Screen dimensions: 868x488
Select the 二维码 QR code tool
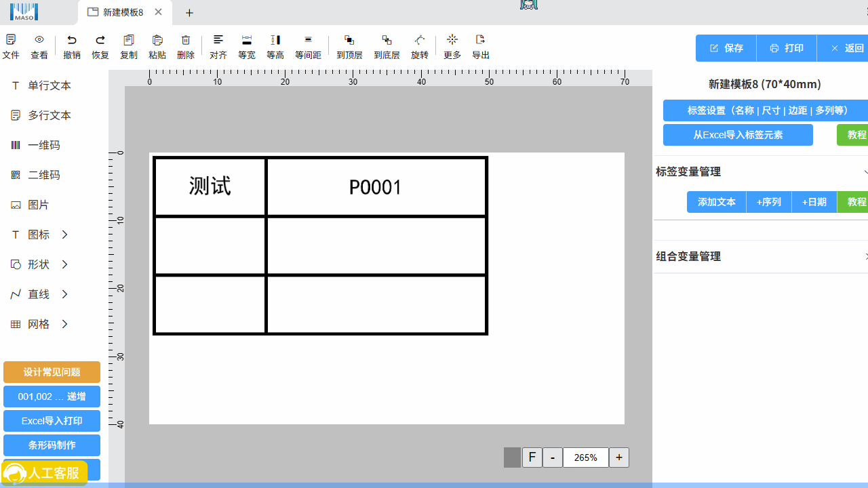[39, 174]
